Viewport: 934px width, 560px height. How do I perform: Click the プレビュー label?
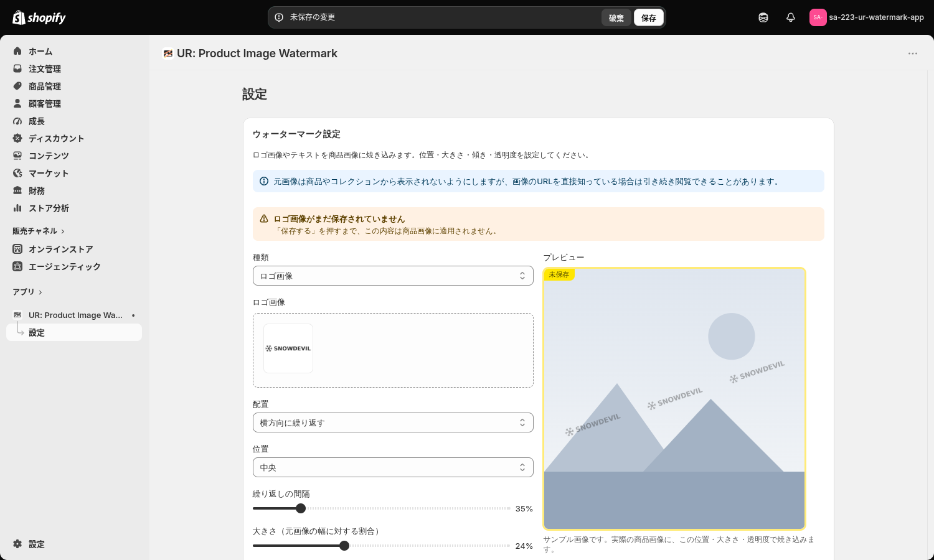[x=564, y=258]
